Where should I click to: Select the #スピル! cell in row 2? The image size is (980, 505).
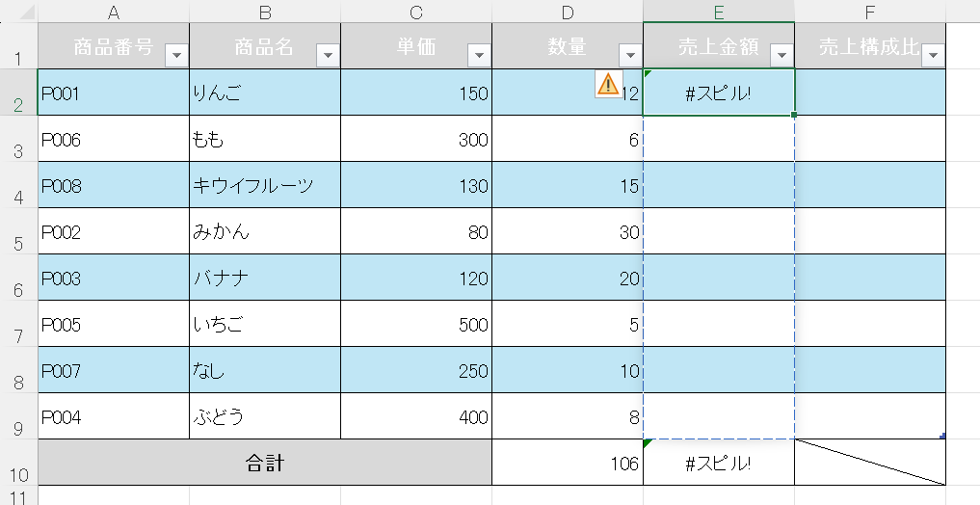click(718, 93)
